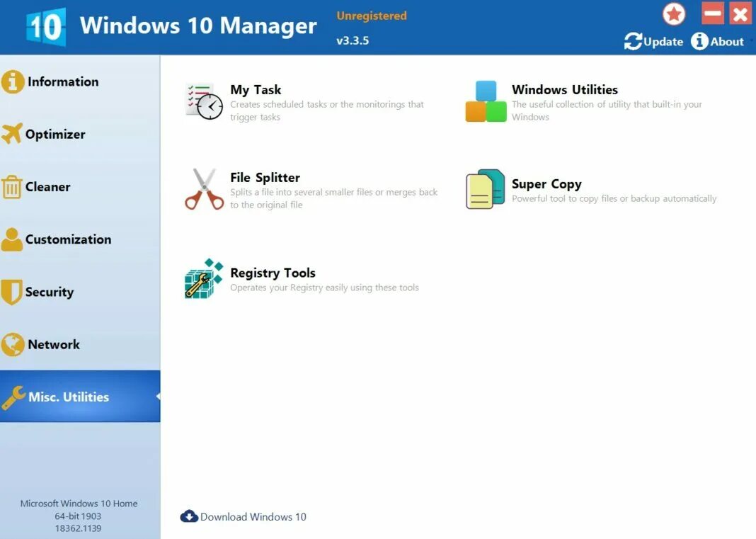Click the Optimizer airplane icon

(12, 134)
